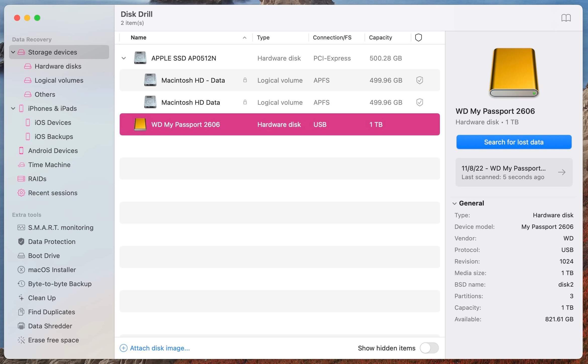
Task: Click the green zoom window button
Action: 37,18
